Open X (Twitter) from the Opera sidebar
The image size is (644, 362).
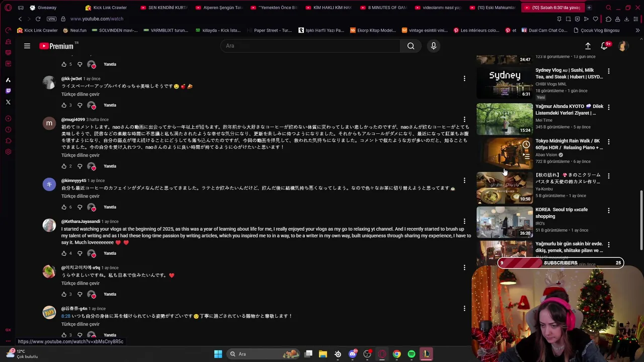(8, 102)
